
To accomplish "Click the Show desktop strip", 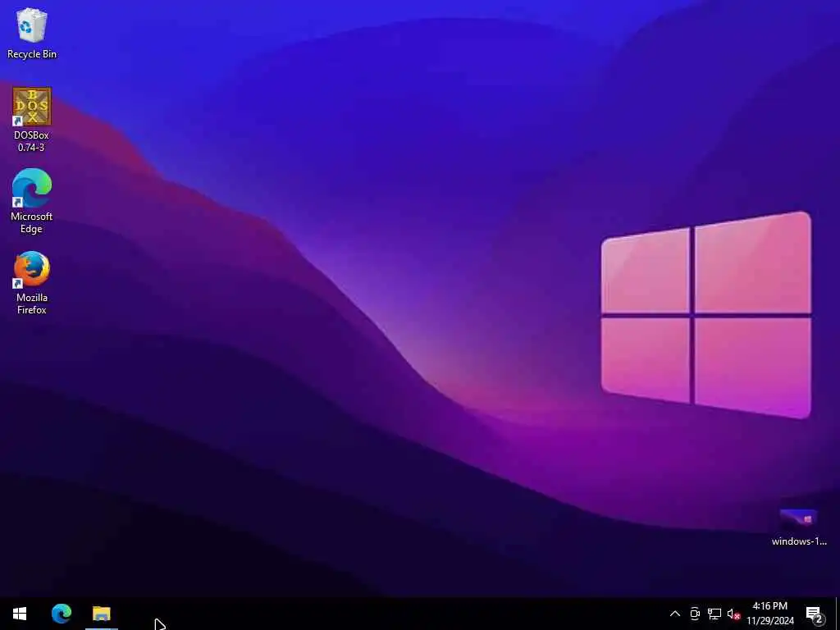I will [x=838, y=614].
